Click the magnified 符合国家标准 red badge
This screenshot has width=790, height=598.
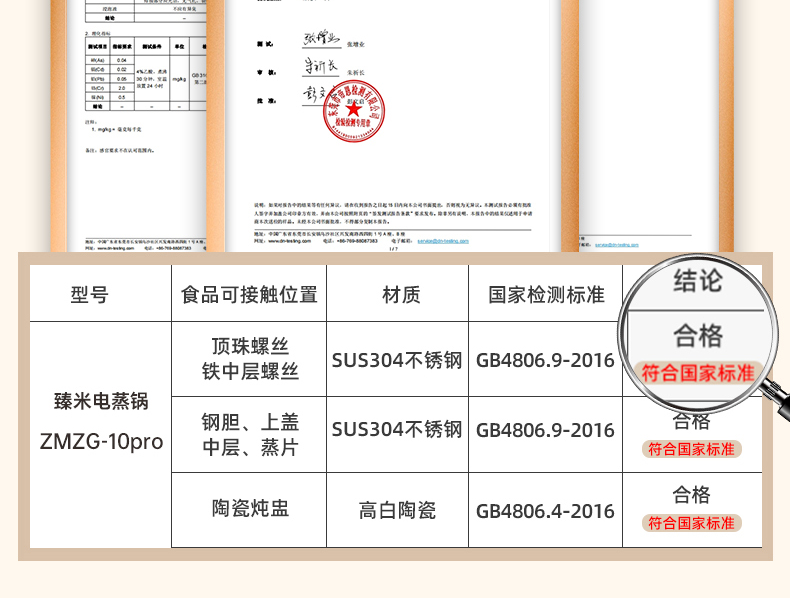[696, 374]
